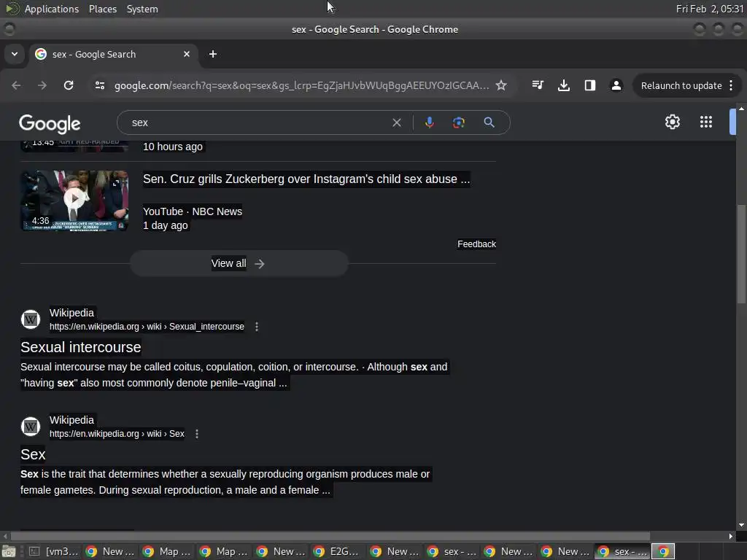Send Feedback on video results
The height and width of the screenshot is (560, 747).
476,244
